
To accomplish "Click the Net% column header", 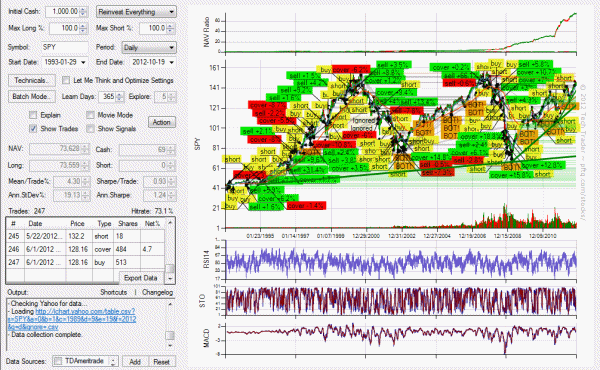I will point(152,223).
